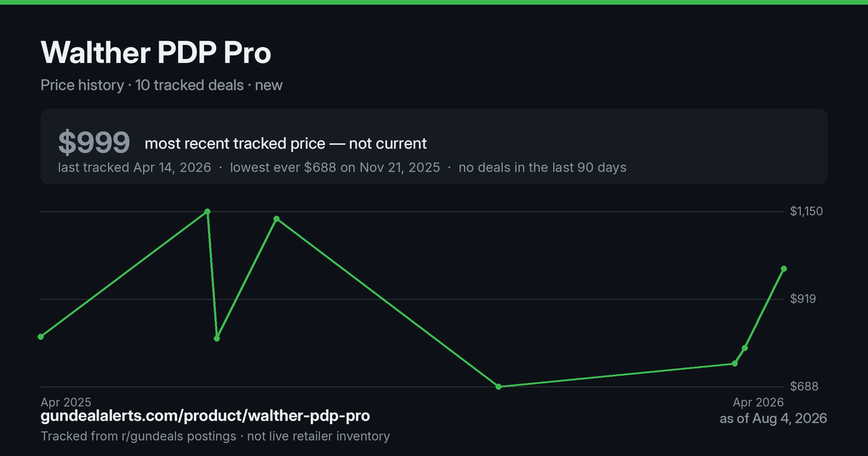
Task: Click 'no deals in the last 90 days'
Action: click(x=542, y=167)
